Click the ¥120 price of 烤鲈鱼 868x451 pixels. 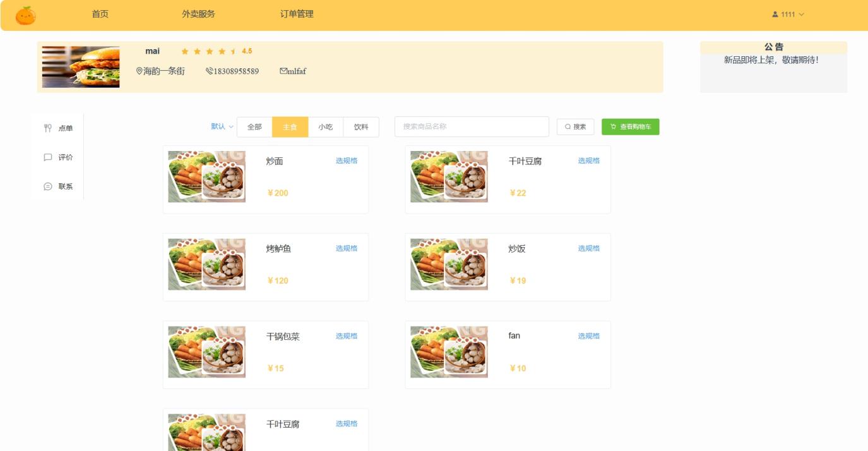[x=278, y=281]
